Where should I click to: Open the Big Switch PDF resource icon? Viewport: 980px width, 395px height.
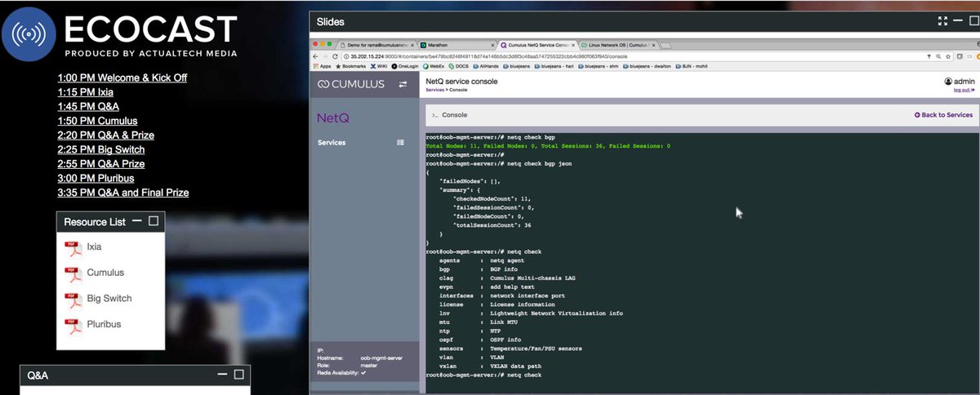(73, 299)
